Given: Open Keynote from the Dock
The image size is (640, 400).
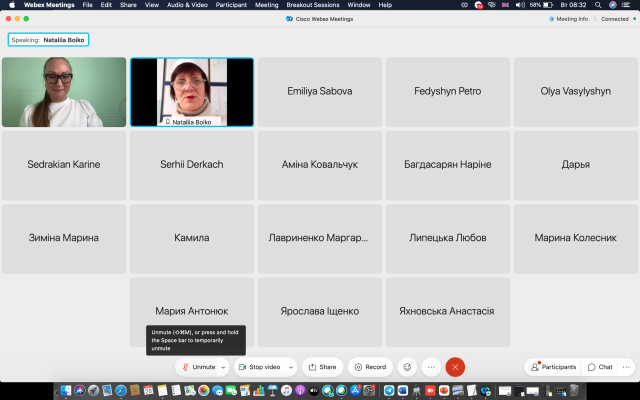Looking at the screenshot, I should (272, 391).
